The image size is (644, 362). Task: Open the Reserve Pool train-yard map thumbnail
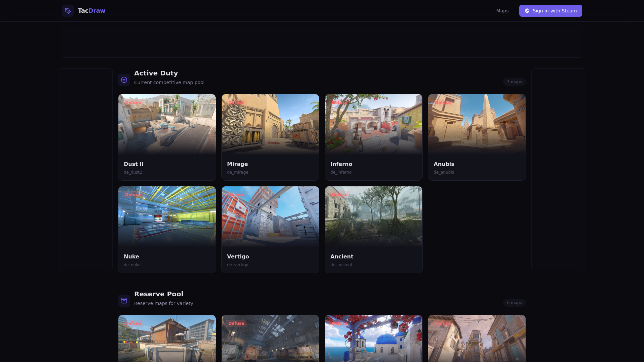click(x=270, y=339)
